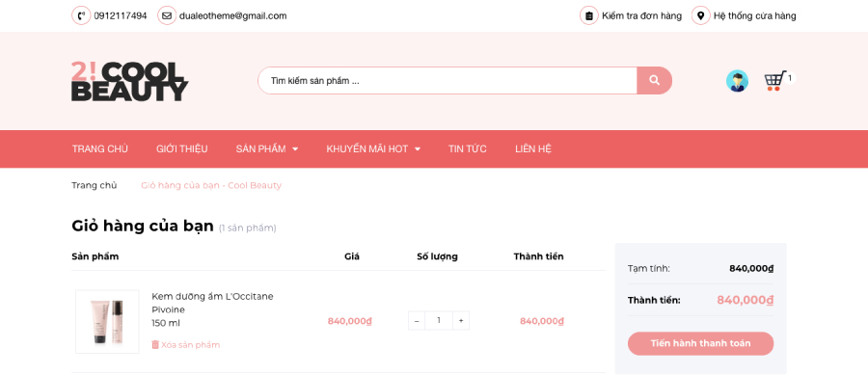The image size is (868, 375).
Task: Click Kiểm tra đơn hàng link
Action: coord(642,15)
